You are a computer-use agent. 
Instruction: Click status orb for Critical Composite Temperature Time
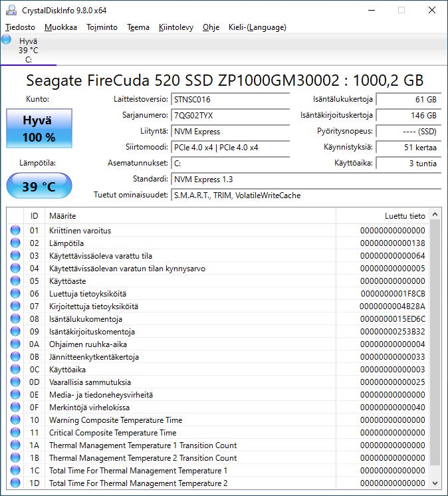point(15,432)
